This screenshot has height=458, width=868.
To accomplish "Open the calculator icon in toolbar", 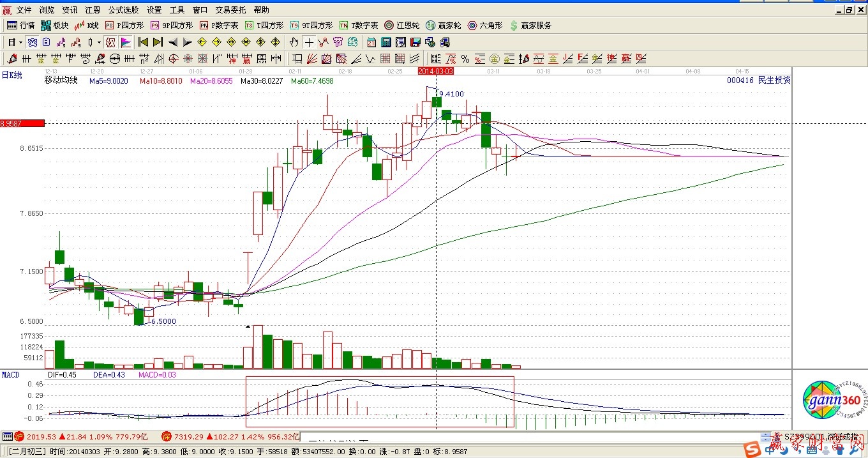I will coord(385,42).
